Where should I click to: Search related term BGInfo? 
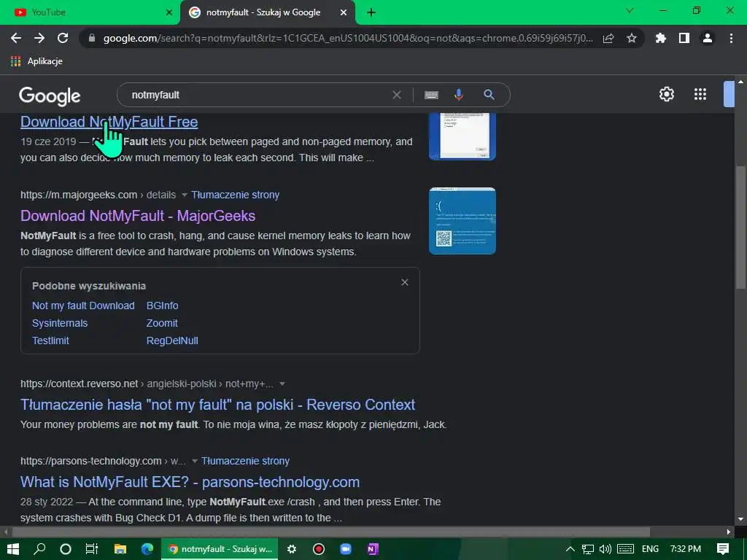[163, 306]
